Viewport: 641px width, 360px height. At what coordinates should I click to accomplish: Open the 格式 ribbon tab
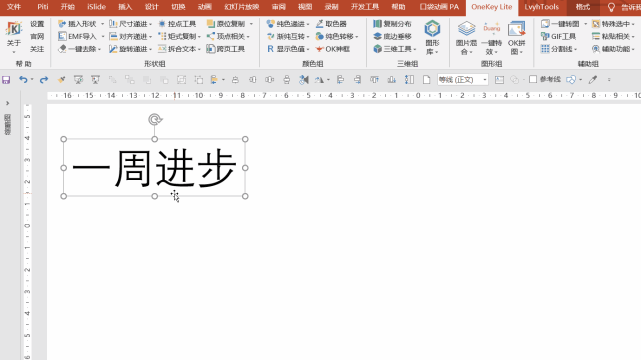point(583,7)
